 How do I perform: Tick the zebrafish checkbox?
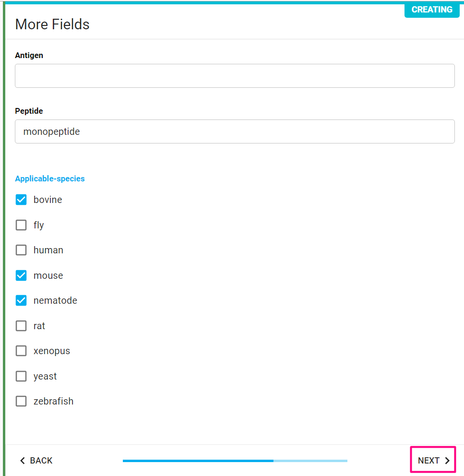click(21, 401)
